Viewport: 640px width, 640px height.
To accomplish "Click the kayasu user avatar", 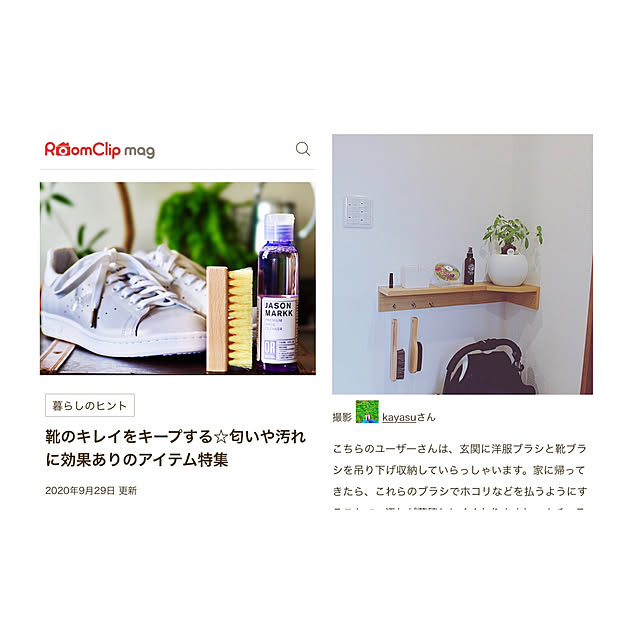I will pyautogui.click(x=367, y=411).
